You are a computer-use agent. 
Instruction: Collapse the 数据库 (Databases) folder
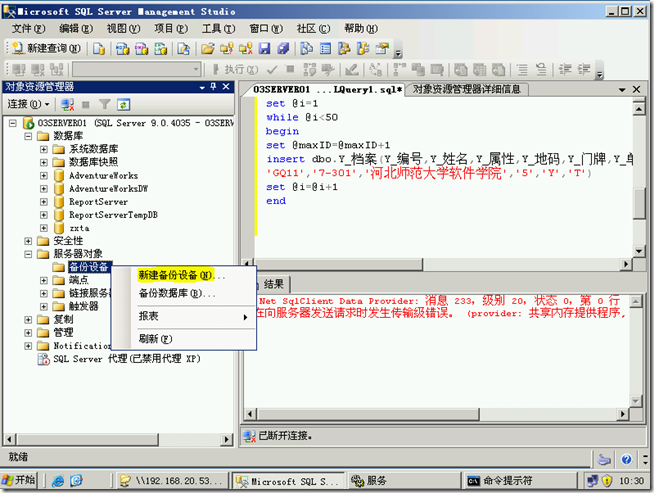tap(28, 136)
